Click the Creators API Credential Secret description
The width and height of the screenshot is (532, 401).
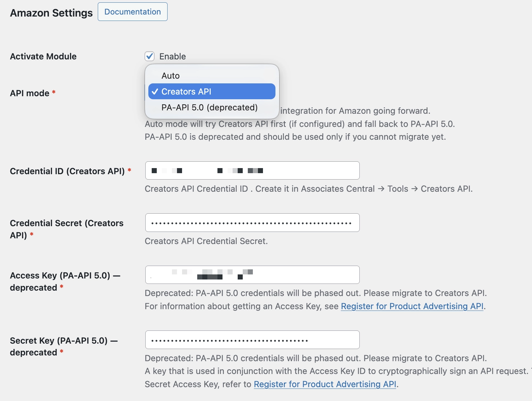[206, 241]
